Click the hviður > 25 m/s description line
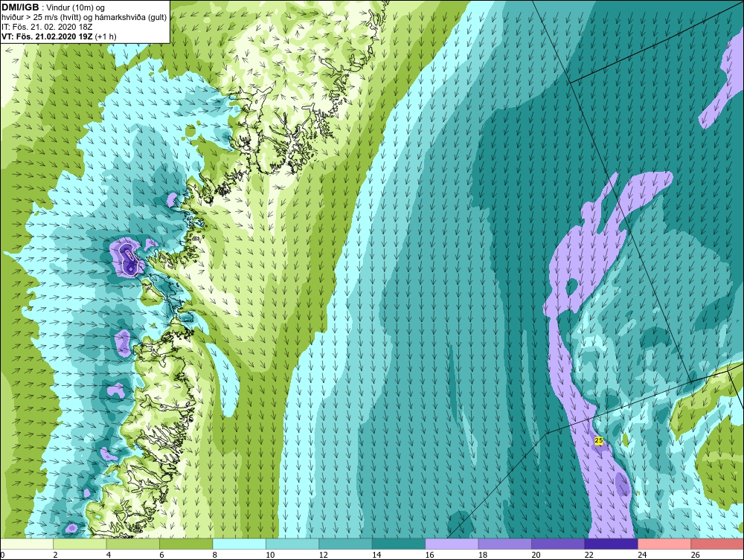Viewport: 744px width, 560px height. coord(84,18)
